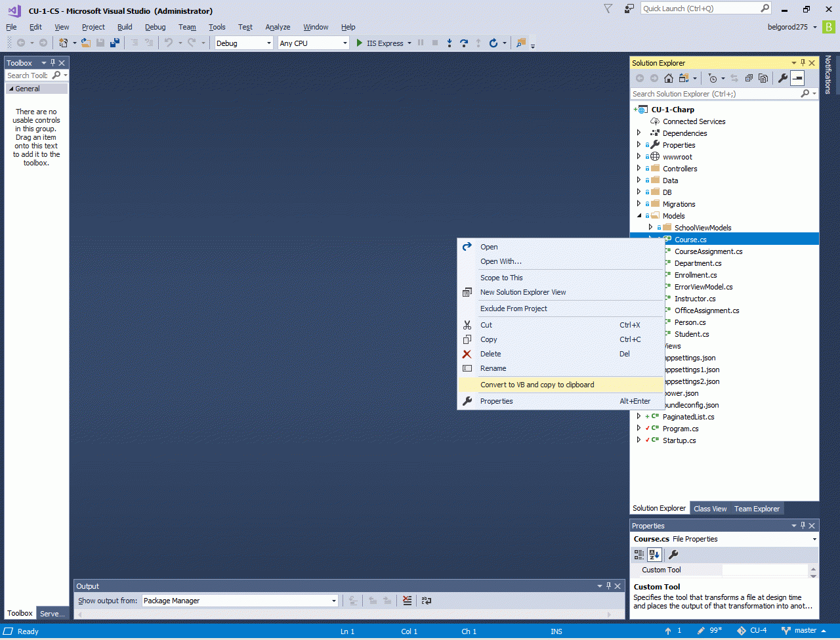Collapse the Models folder node

tap(639, 216)
